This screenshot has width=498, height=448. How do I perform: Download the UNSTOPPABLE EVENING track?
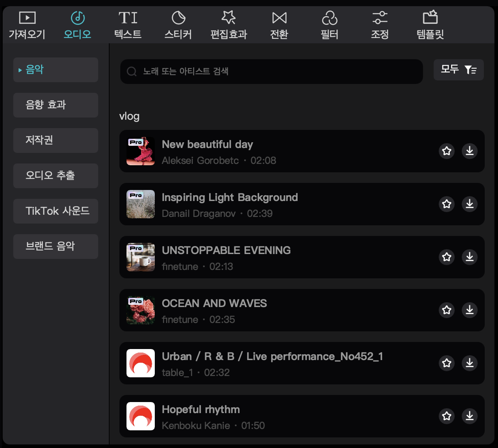click(469, 257)
